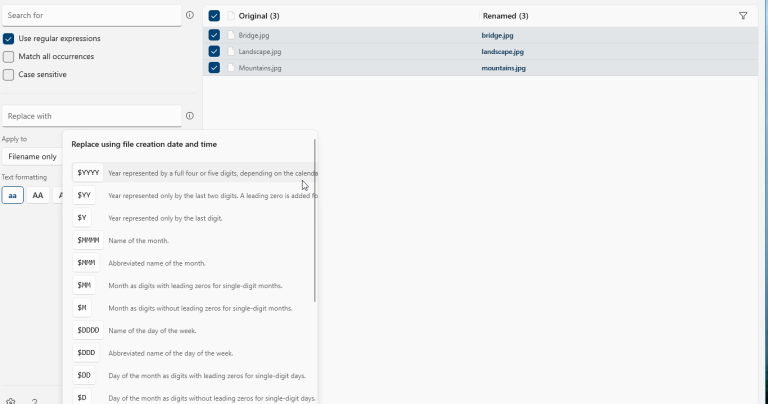Disable Use regular expressions checkbox
The image size is (768, 404).
tap(8, 39)
